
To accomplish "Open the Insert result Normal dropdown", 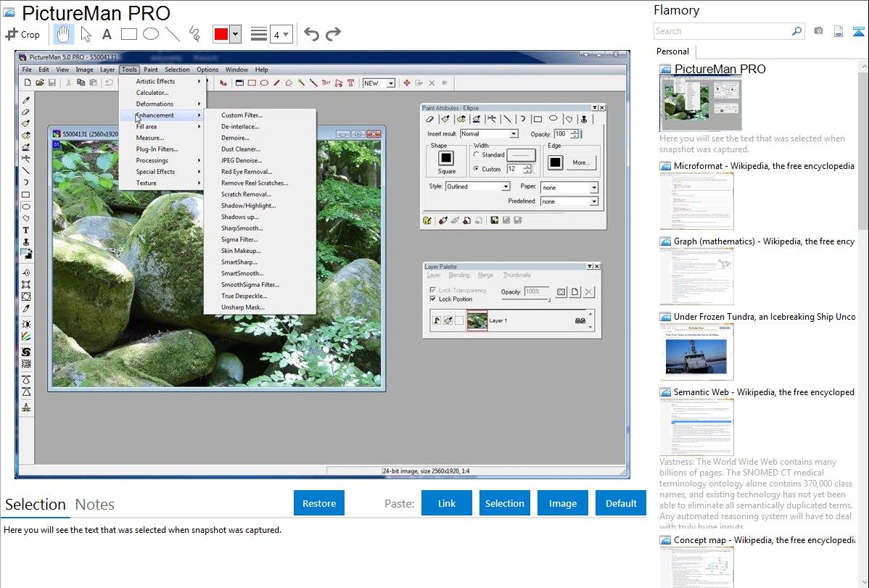I will (514, 133).
